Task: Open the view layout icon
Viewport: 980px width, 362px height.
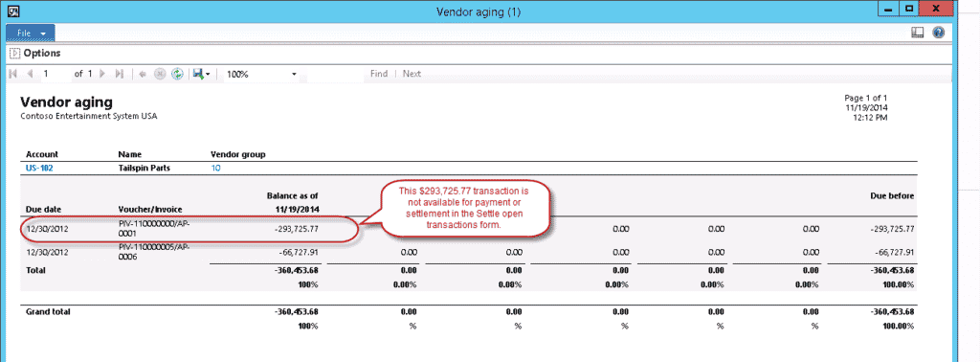Action: 918,33
